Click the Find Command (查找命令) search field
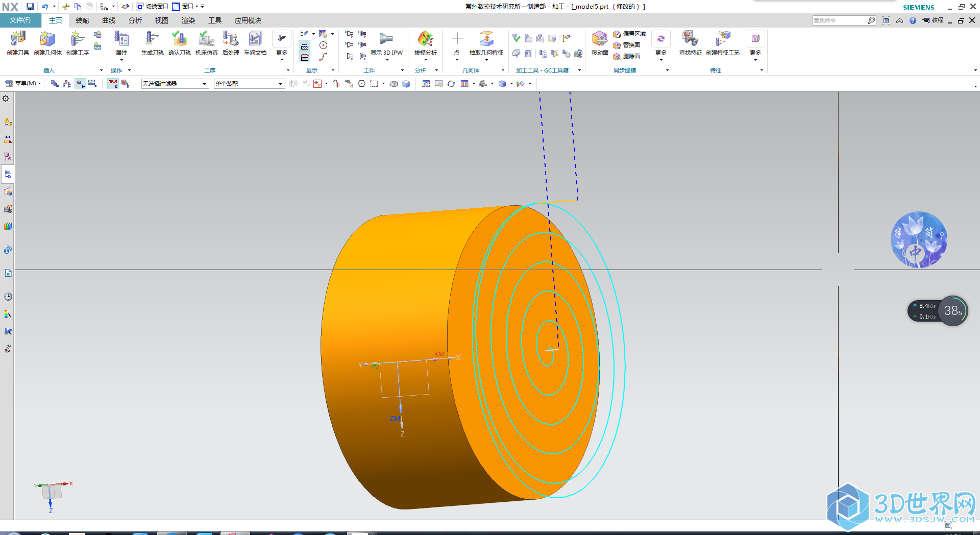The width and height of the screenshot is (980, 535). (x=840, y=20)
